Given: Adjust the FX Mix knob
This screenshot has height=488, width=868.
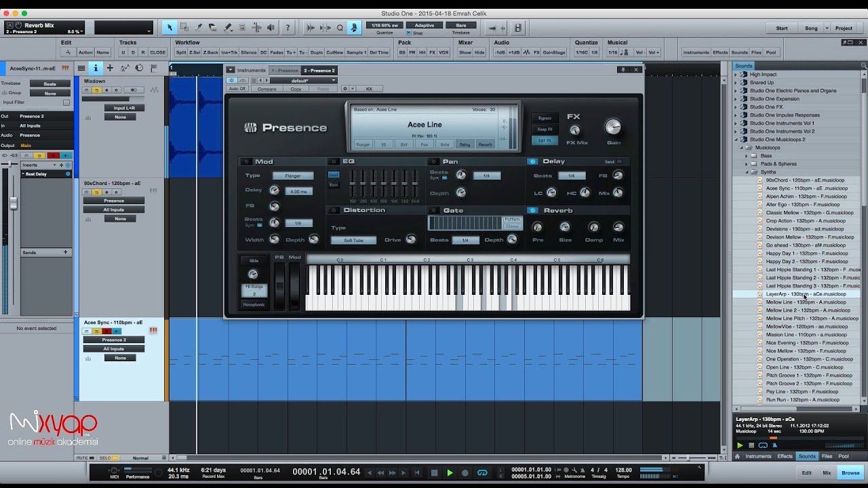Looking at the screenshot, I should point(575,130).
